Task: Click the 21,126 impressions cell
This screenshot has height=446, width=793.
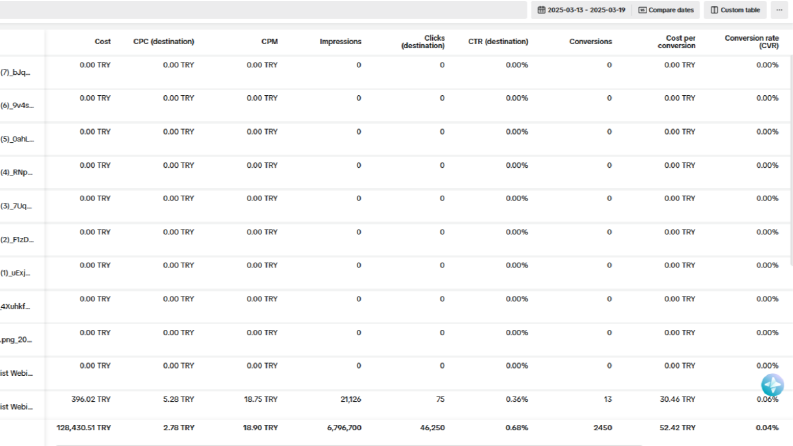Action: tap(351, 399)
